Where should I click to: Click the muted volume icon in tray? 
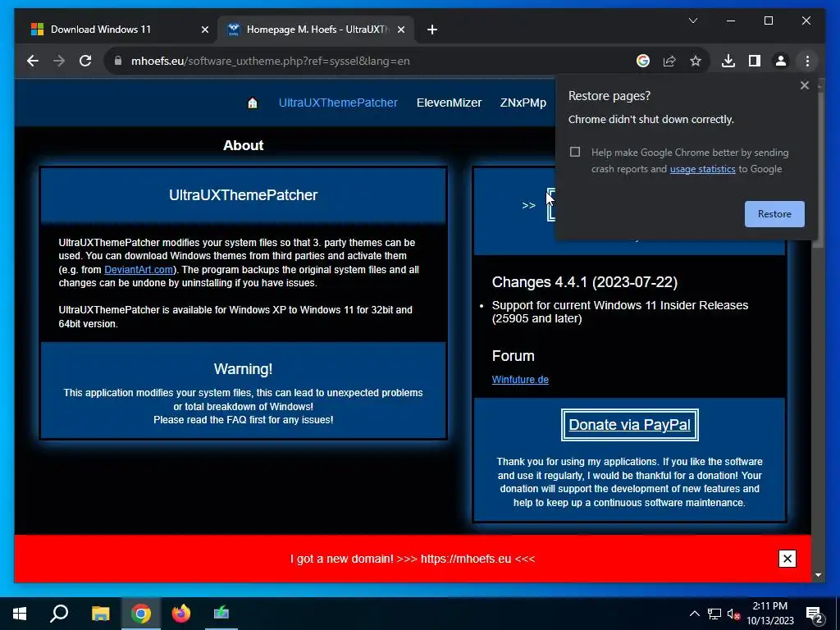tap(733, 614)
